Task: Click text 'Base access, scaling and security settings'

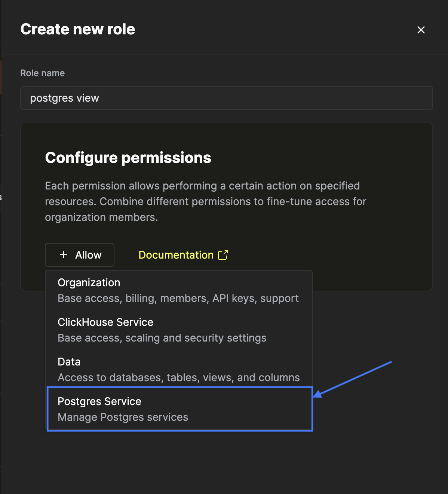Action: pos(162,338)
